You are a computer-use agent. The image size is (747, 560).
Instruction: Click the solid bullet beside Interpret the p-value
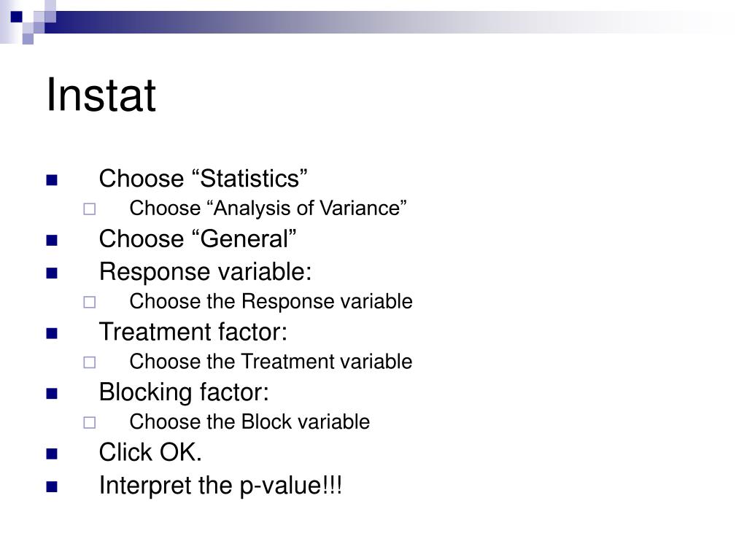pyautogui.click(x=52, y=486)
